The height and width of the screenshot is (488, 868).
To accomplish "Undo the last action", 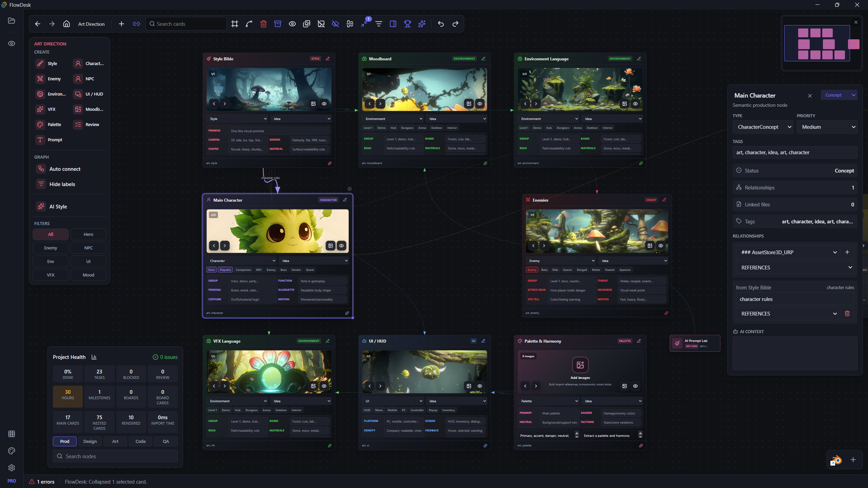I will (x=441, y=24).
